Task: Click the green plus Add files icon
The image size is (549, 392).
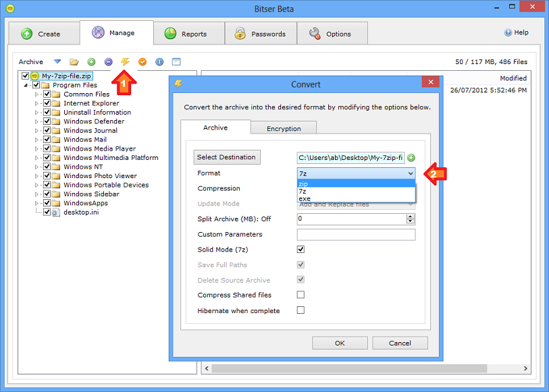Action: (91, 61)
